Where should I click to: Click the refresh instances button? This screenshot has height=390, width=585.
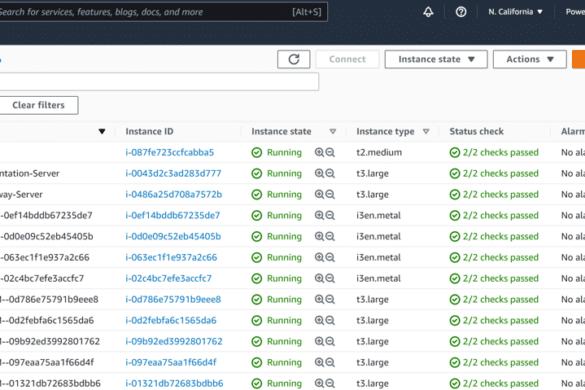pyautogui.click(x=294, y=59)
